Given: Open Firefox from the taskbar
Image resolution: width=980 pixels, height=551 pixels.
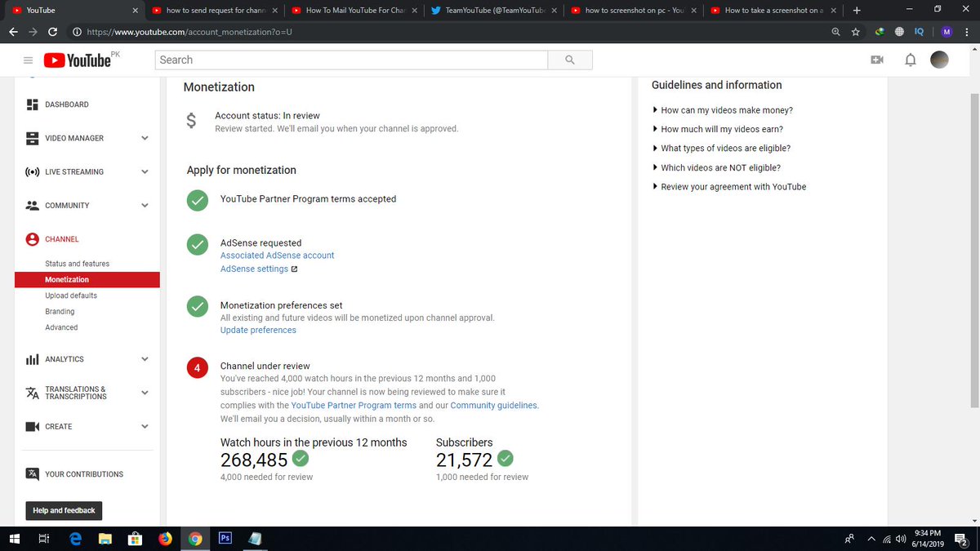Looking at the screenshot, I should tap(164, 539).
